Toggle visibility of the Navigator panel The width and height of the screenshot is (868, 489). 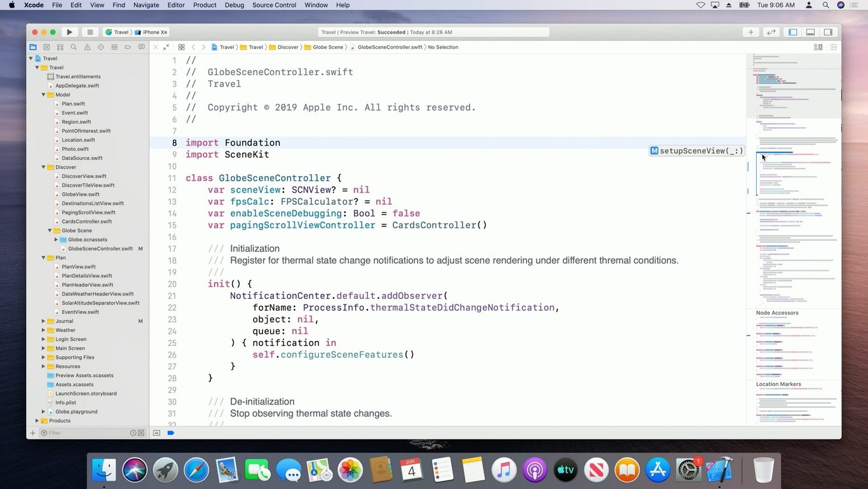pyautogui.click(x=792, y=32)
